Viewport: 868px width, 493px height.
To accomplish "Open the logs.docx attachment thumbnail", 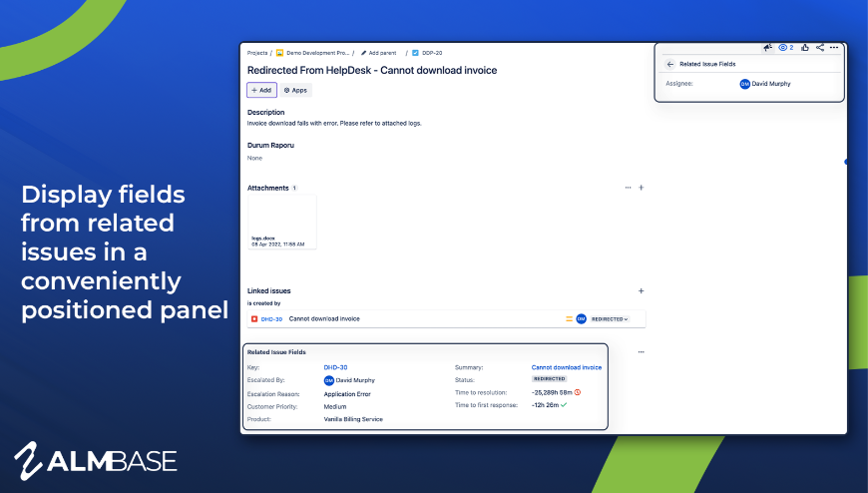I will coord(282,222).
